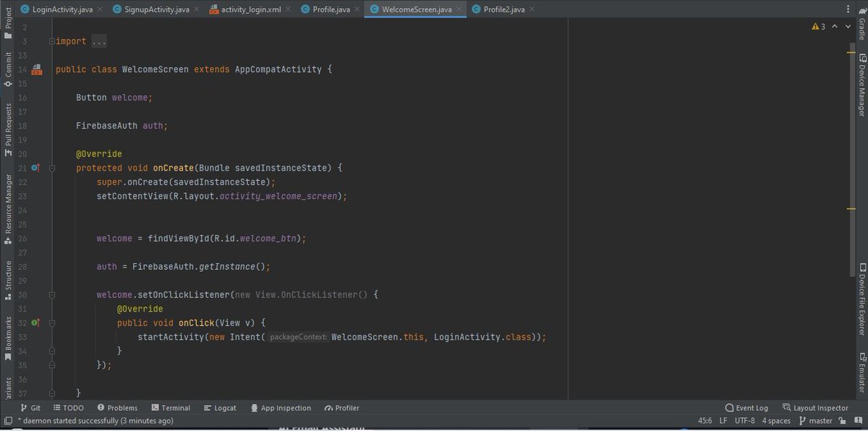Close the Profile.java tab
868x431 pixels.
tap(357, 9)
